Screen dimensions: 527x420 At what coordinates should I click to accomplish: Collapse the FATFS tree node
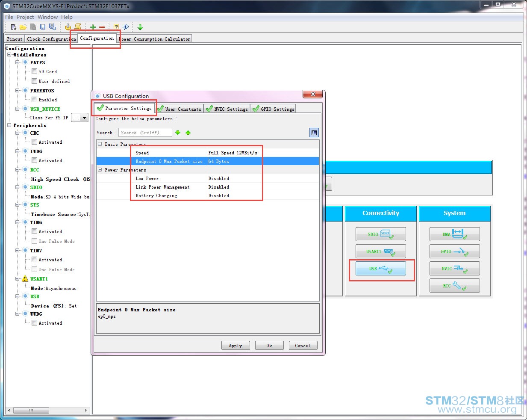click(18, 62)
